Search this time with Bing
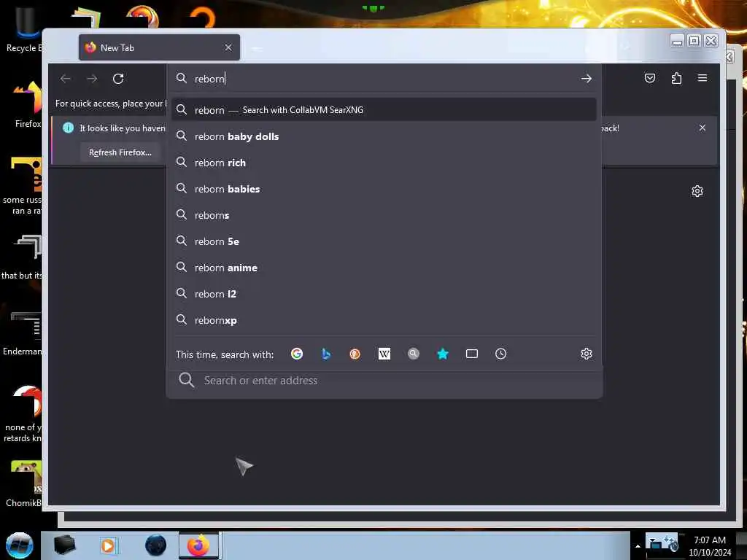Image resolution: width=747 pixels, height=560 pixels. (x=326, y=354)
